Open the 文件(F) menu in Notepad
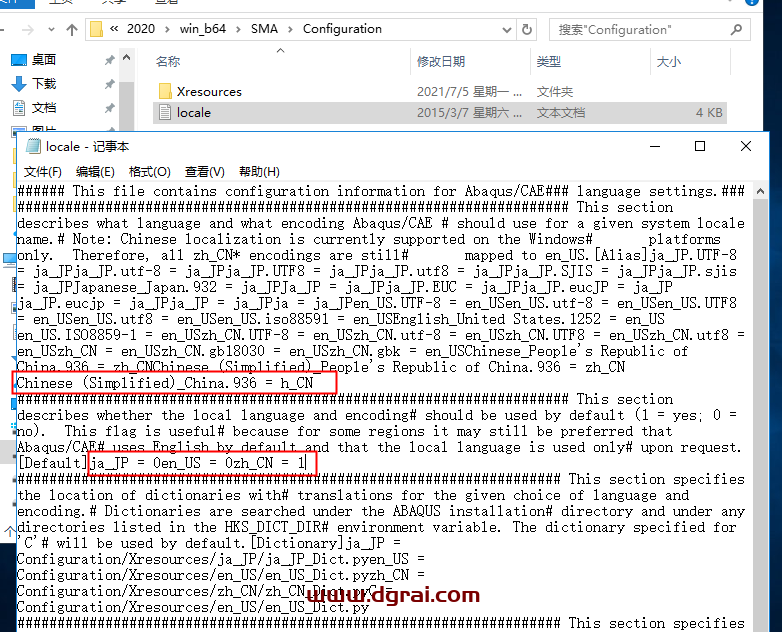This screenshot has height=632, width=782. [43, 172]
